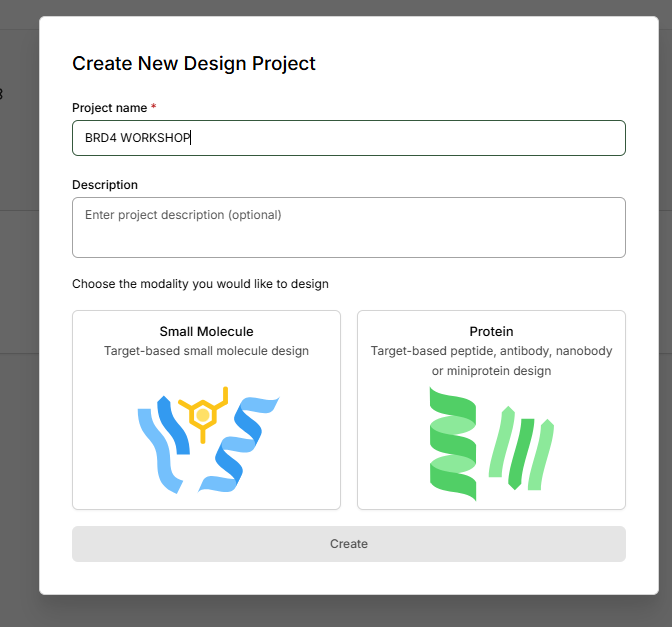672x627 pixels.
Task: Click the "Target-based small molecule design" subtitle
Action: click(206, 351)
